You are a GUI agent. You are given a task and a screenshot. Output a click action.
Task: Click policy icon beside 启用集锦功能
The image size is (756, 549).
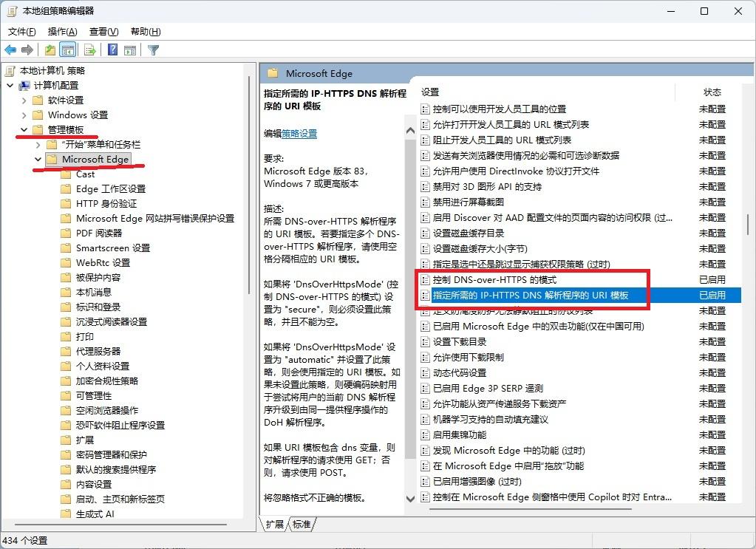425,435
